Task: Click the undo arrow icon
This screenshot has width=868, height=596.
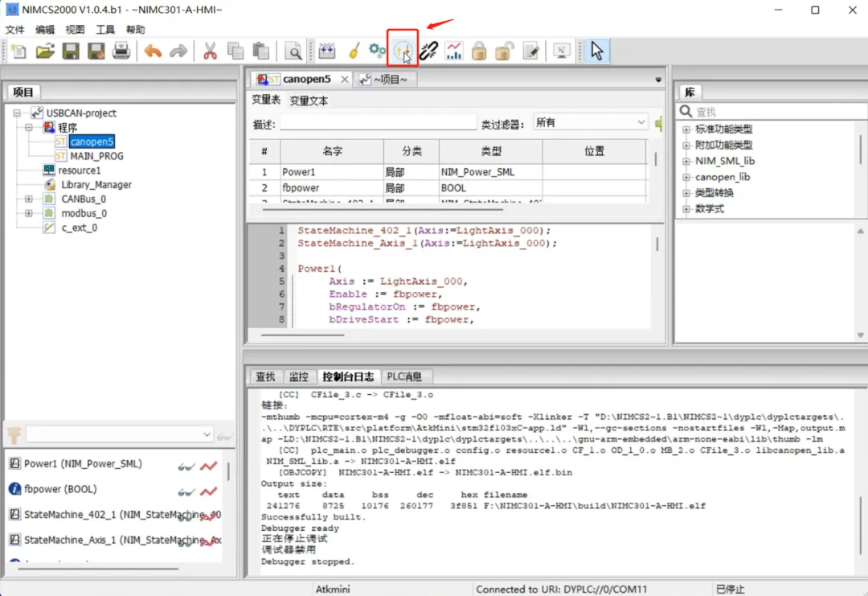Action: [x=153, y=51]
